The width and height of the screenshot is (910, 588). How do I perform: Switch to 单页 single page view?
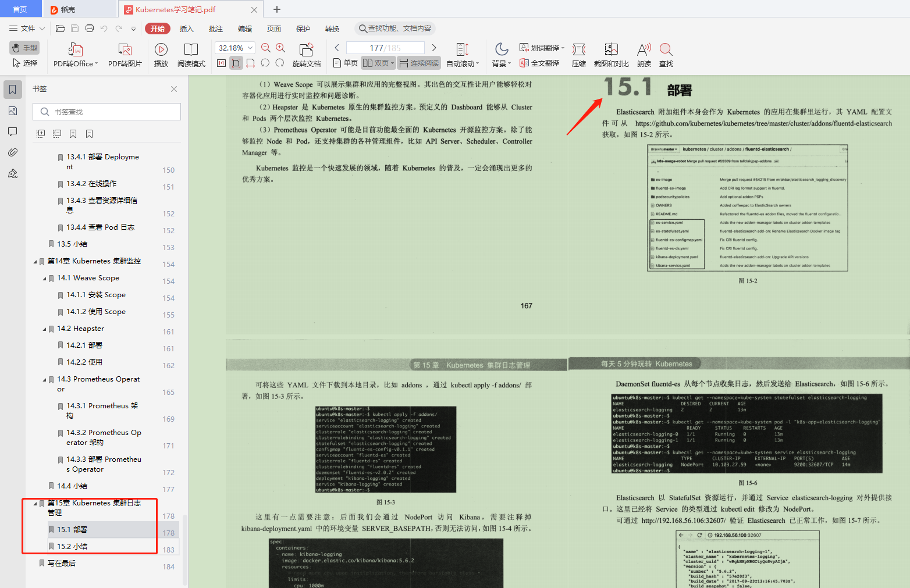346,63
